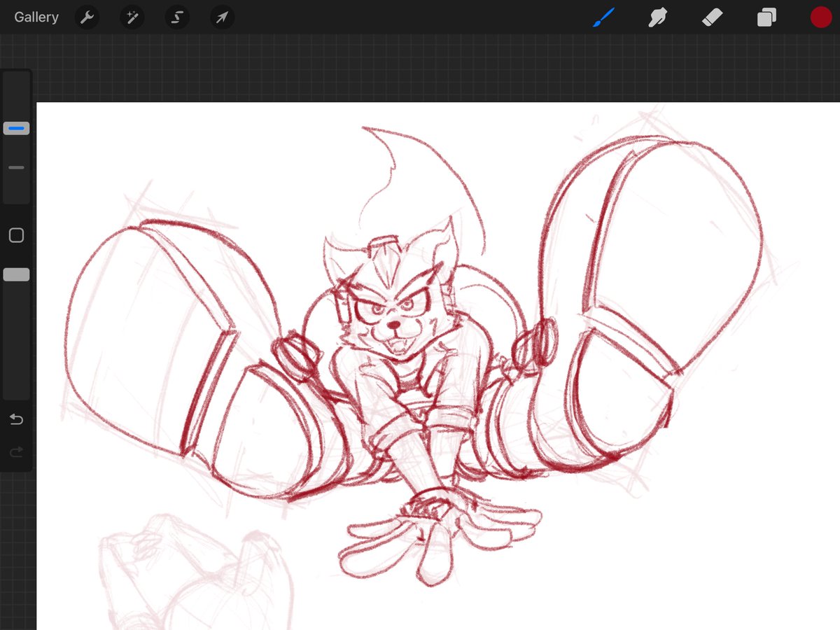
Task: Open the Gallery view
Action: point(36,17)
